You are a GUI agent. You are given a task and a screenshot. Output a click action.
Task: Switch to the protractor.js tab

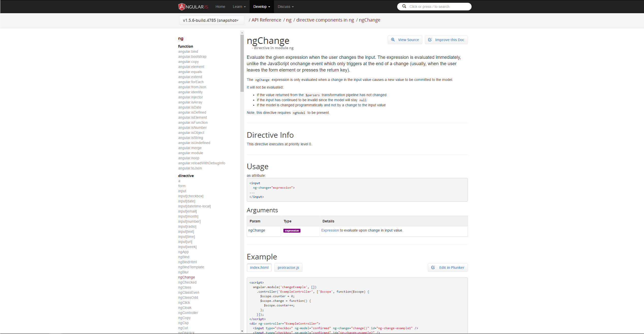point(288,268)
